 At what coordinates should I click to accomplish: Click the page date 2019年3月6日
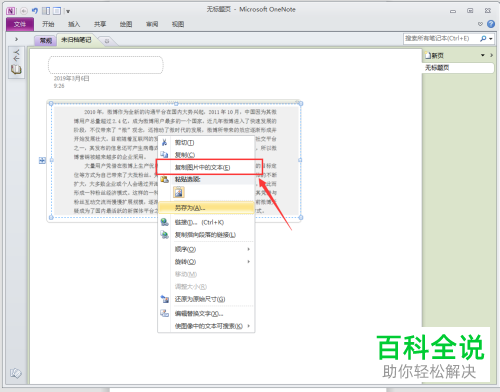pyautogui.click(x=71, y=79)
